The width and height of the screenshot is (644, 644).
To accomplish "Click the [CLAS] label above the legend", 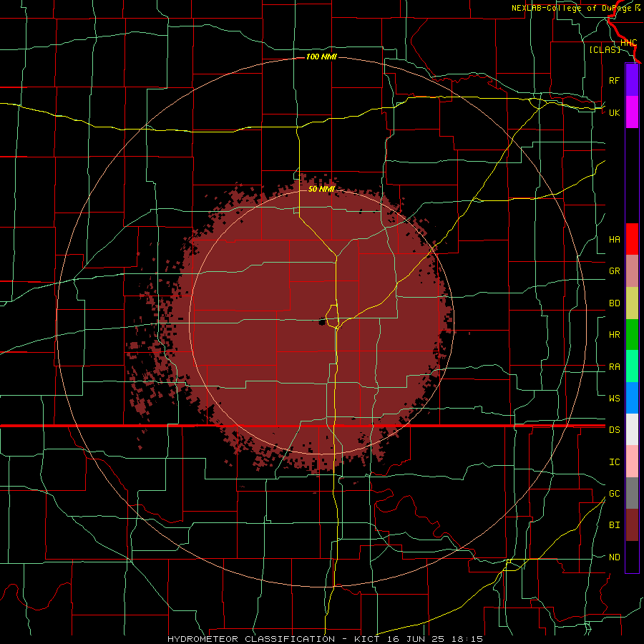I will click(605, 49).
